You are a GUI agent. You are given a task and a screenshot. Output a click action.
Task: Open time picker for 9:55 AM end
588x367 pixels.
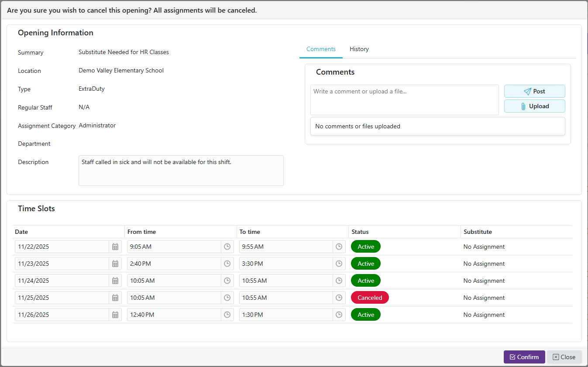[339, 247]
